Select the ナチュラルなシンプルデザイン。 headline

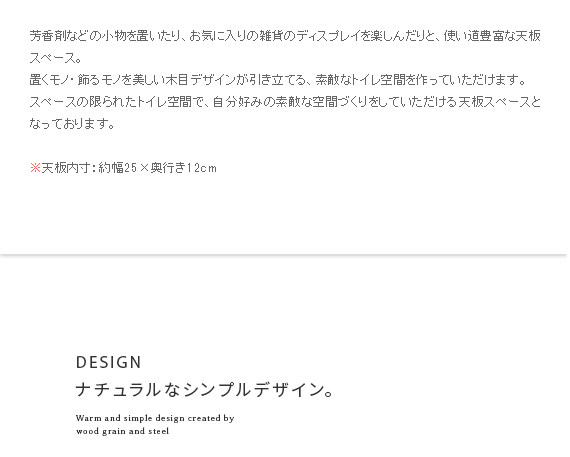[x=205, y=390]
